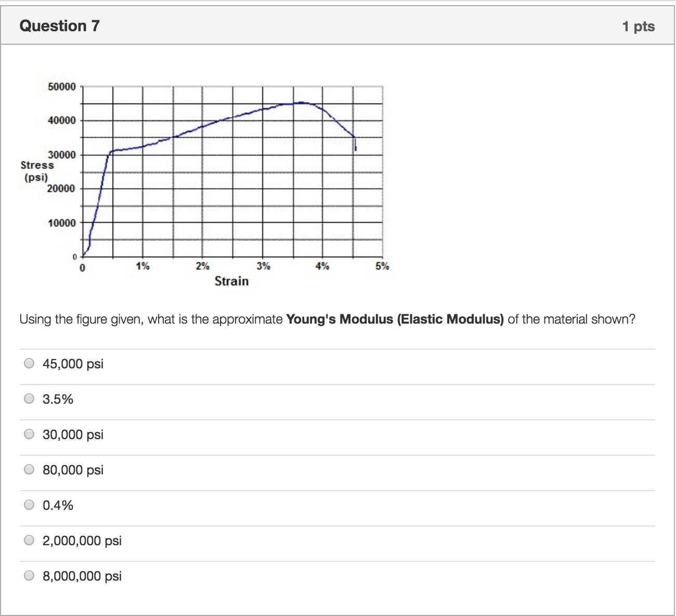The width and height of the screenshot is (676, 616).
Task: Select the 3.5% answer option
Action: [29, 399]
